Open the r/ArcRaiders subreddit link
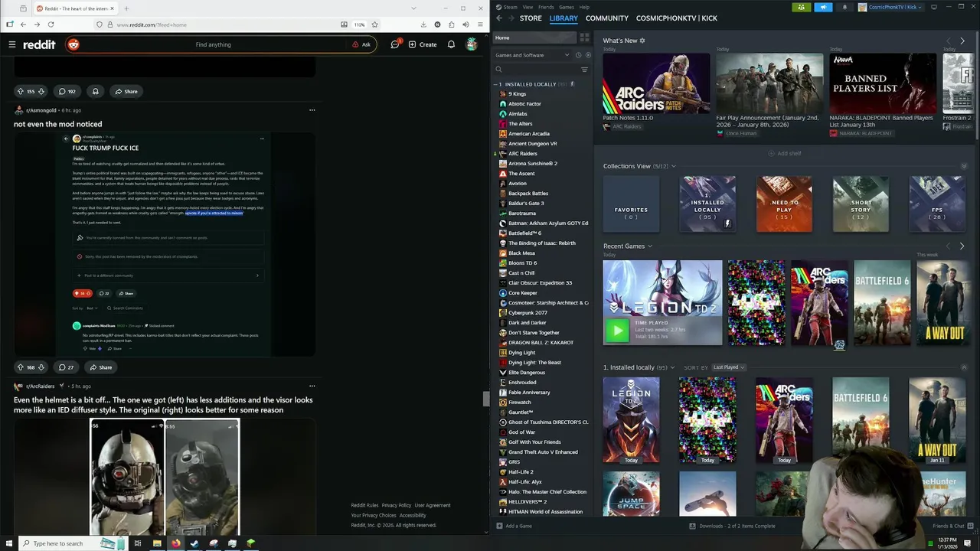Image resolution: width=980 pixels, height=551 pixels. point(41,386)
